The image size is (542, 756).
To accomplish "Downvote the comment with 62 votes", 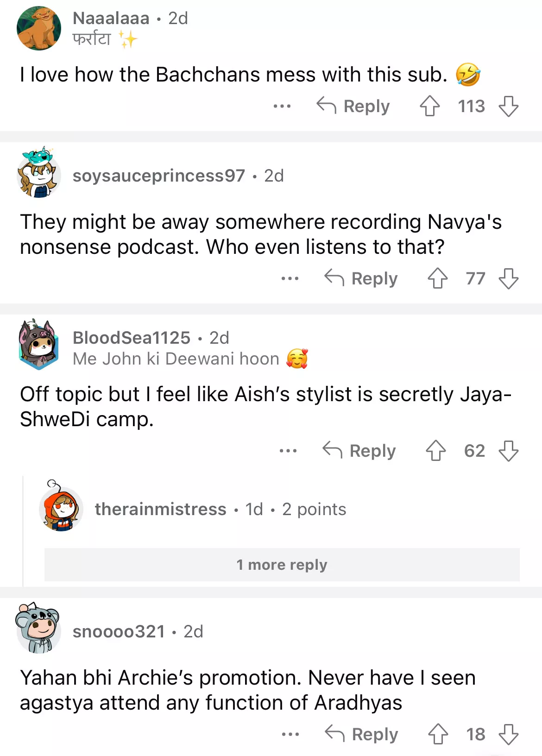I will point(508,451).
